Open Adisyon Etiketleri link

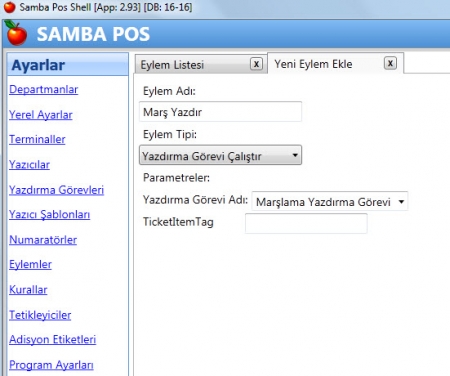pyautogui.click(x=52, y=340)
